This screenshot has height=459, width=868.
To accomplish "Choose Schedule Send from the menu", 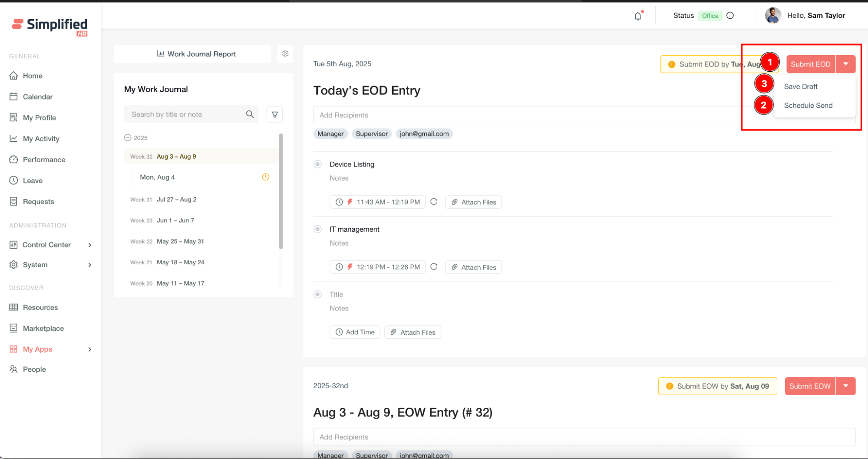I will tap(808, 106).
